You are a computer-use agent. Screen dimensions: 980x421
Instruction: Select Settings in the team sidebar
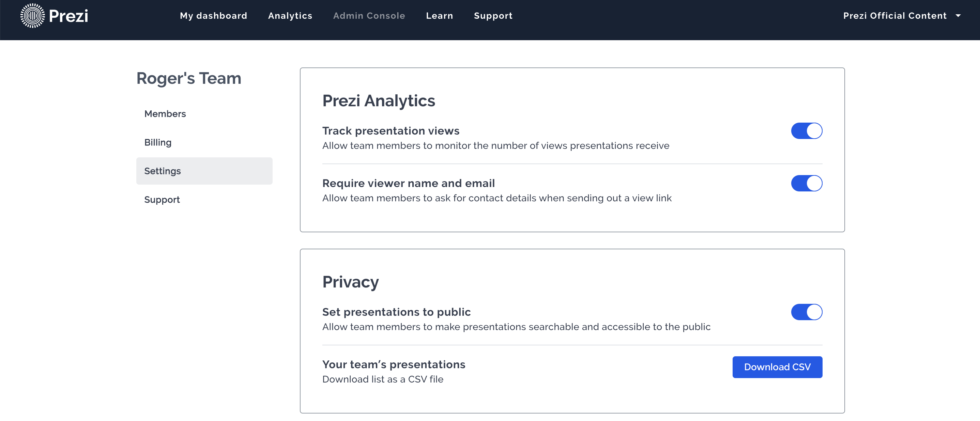point(163,171)
